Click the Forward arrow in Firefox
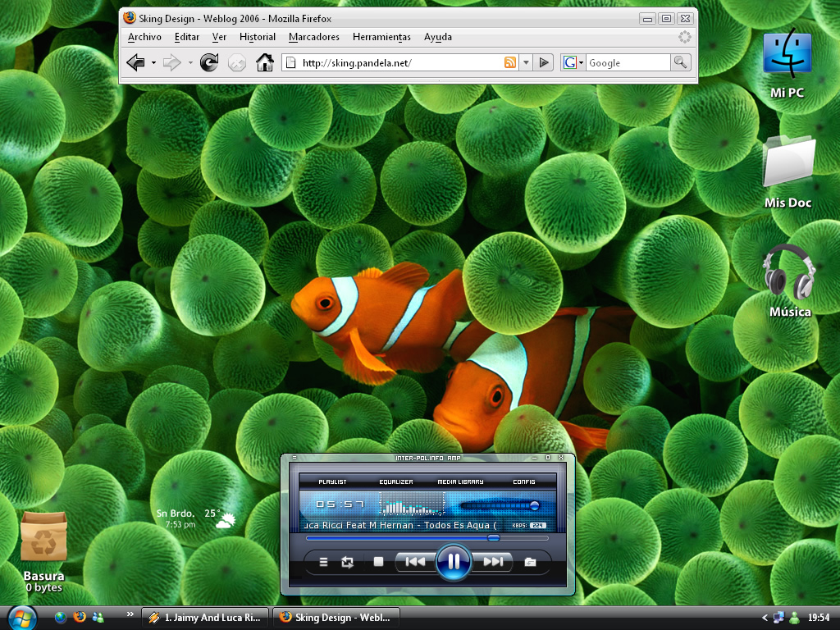 (x=171, y=62)
